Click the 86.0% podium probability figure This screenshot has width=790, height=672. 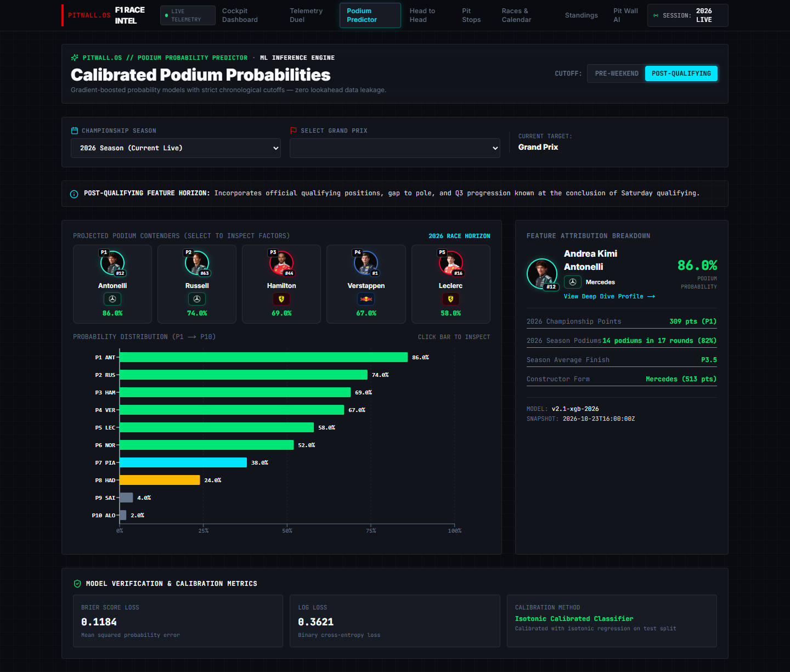coord(697,266)
